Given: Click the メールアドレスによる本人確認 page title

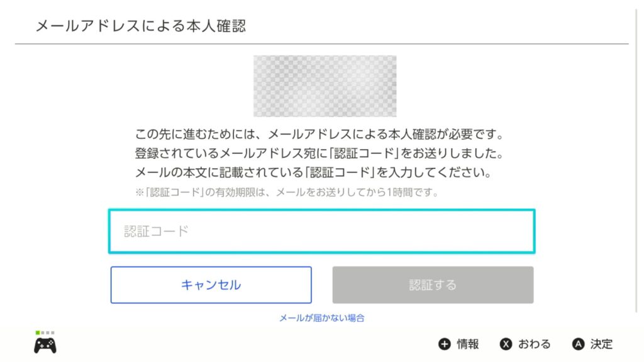Looking at the screenshot, I should tap(141, 26).
